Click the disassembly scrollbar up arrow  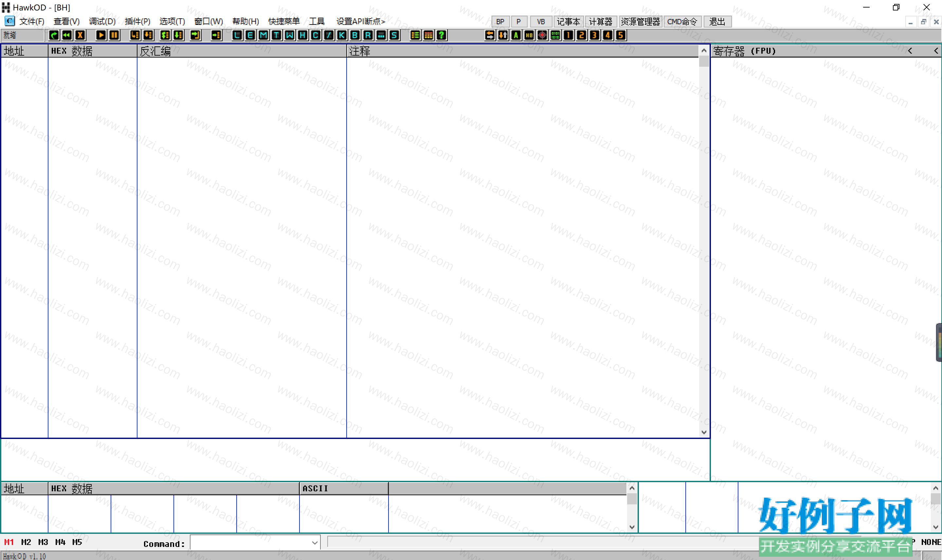704,51
